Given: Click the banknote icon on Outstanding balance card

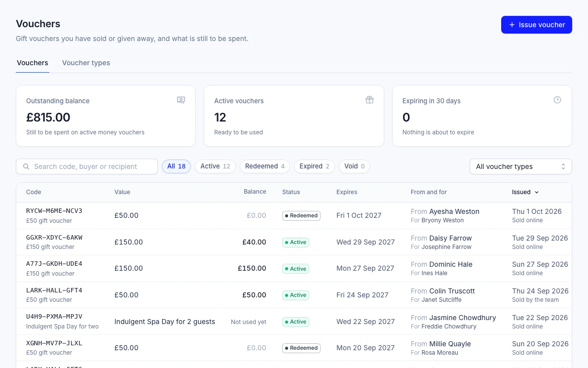Looking at the screenshot, I should click(181, 100).
